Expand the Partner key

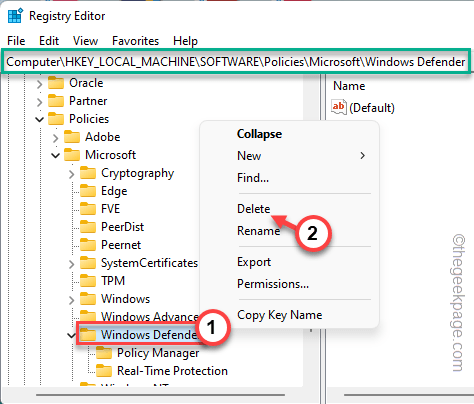click(x=39, y=102)
